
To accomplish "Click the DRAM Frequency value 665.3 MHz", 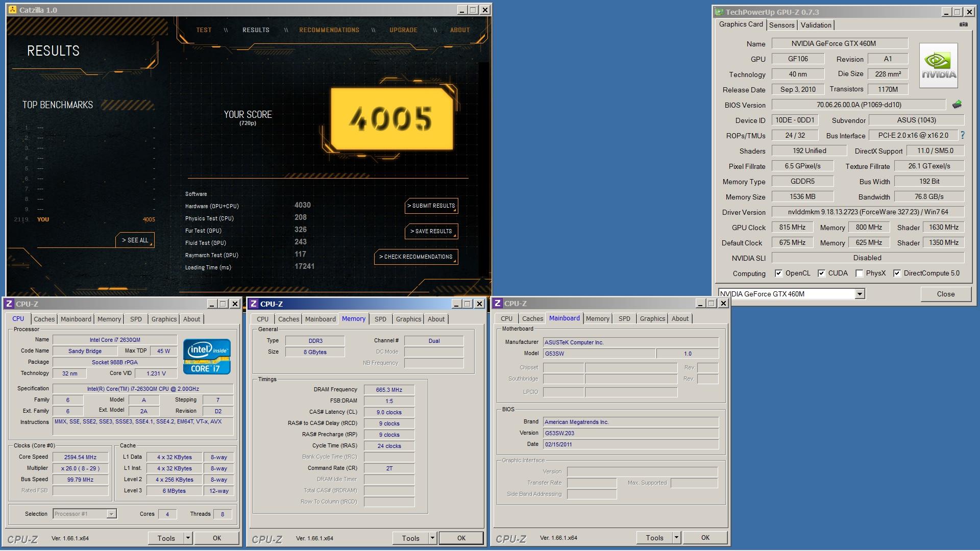I will [389, 390].
